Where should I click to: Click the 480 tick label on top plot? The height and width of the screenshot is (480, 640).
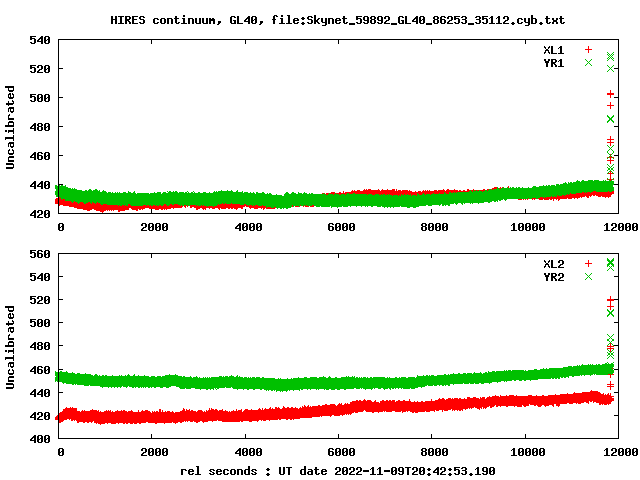point(40,127)
